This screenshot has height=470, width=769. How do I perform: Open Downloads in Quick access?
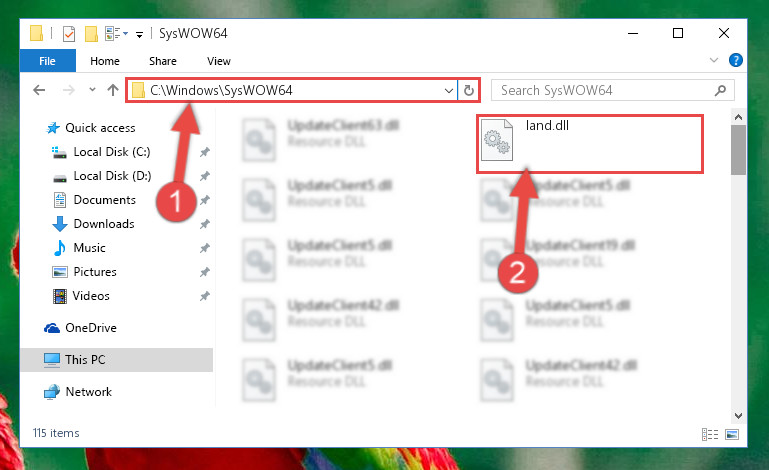click(103, 224)
